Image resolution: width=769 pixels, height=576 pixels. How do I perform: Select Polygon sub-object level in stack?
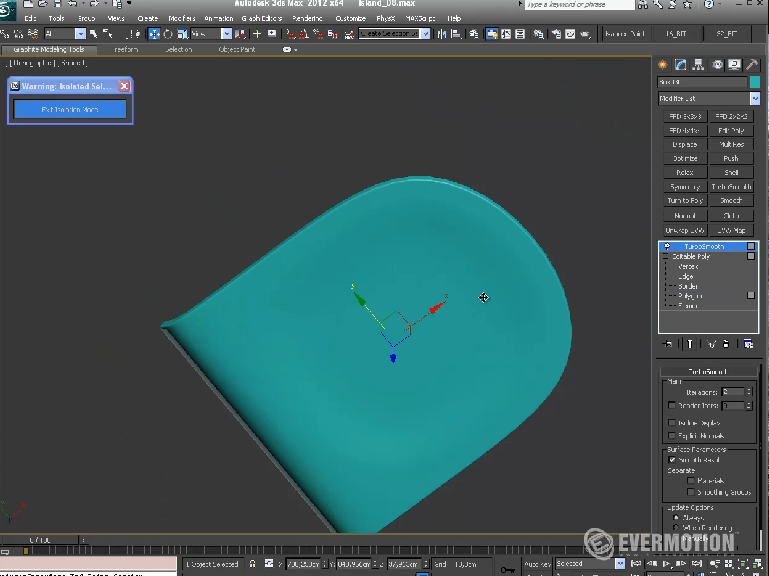(x=691, y=296)
